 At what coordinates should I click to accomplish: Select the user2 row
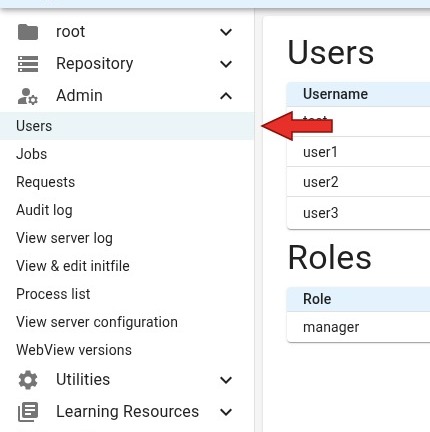point(358,182)
